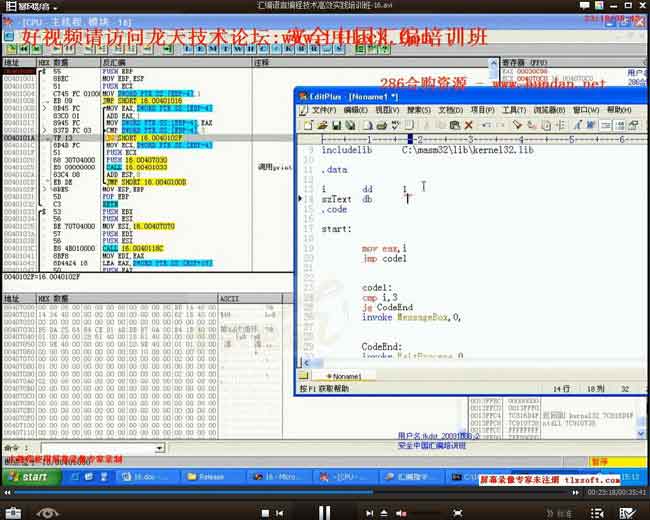The image size is (650, 520).
Task: Click the Restart rewind icon in OllyDbg toolbar
Action: point(24,49)
